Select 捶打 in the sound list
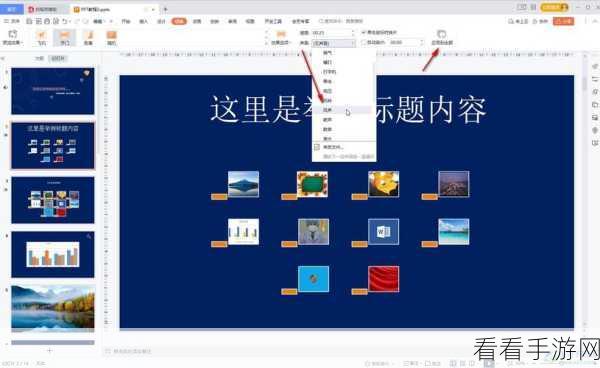Viewport: 600px width, 368px height. (328, 62)
